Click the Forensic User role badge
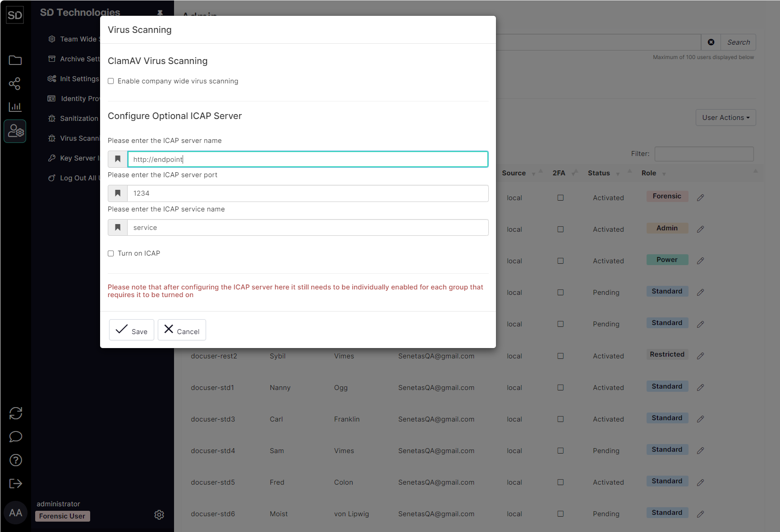The width and height of the screenshot is (780, 532). tap(63, 516)
